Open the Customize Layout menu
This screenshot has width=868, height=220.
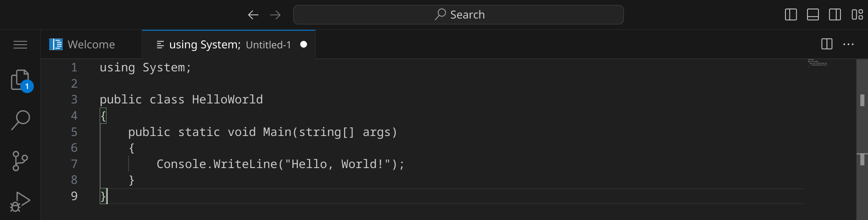tap(857, 15)
